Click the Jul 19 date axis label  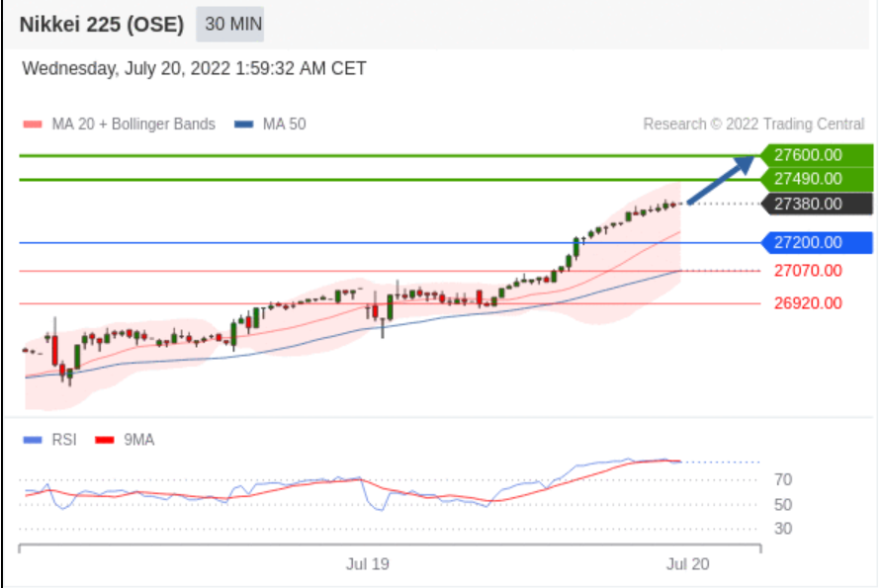point(368,564)
